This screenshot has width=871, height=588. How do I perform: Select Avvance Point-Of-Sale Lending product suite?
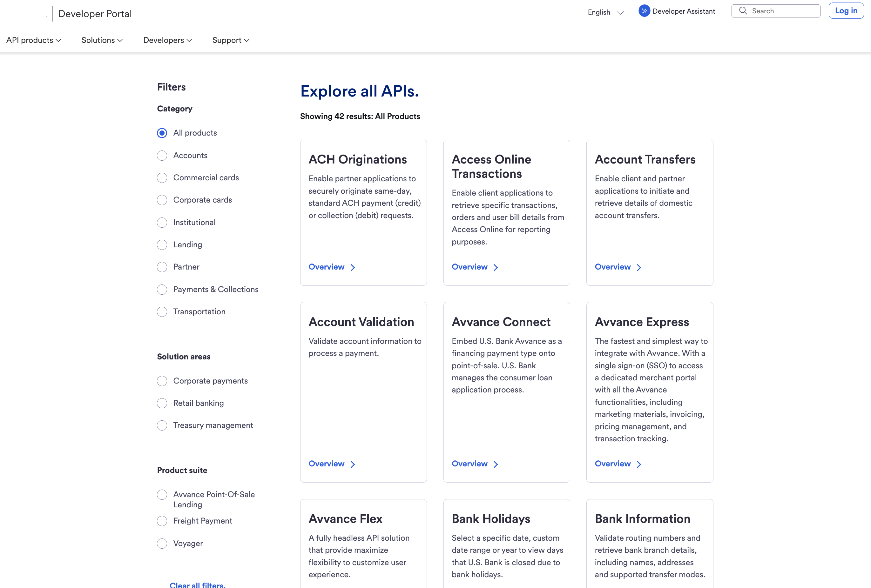[162, 495]
